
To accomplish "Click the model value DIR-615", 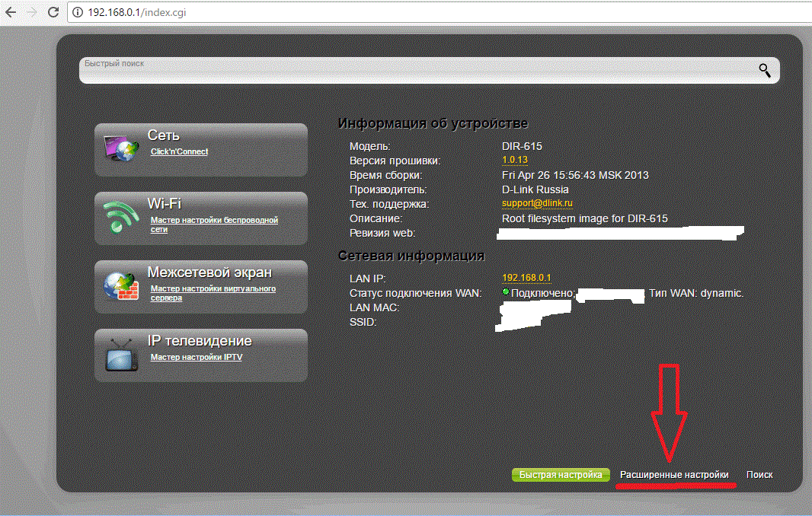I will (522, 146).
